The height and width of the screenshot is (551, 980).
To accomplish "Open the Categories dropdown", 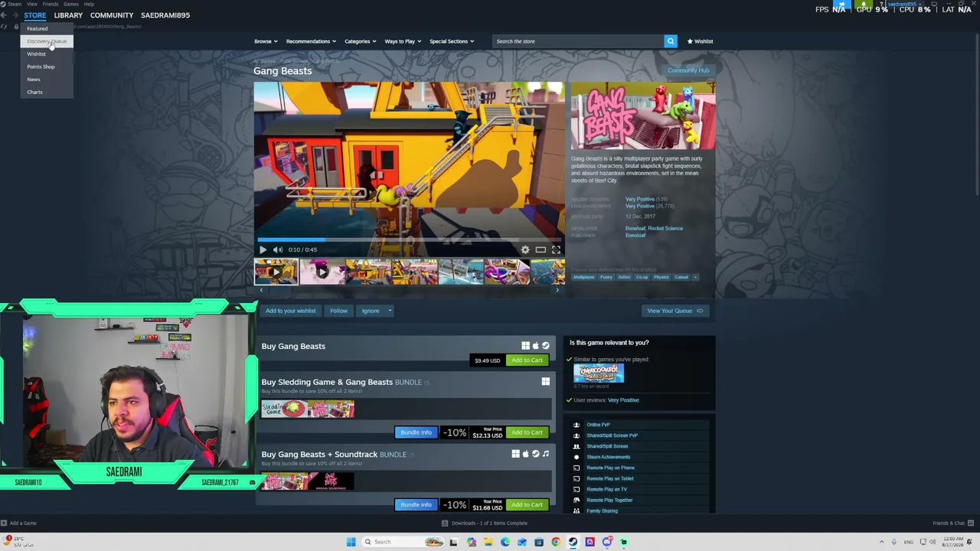I will click(360, 41).
